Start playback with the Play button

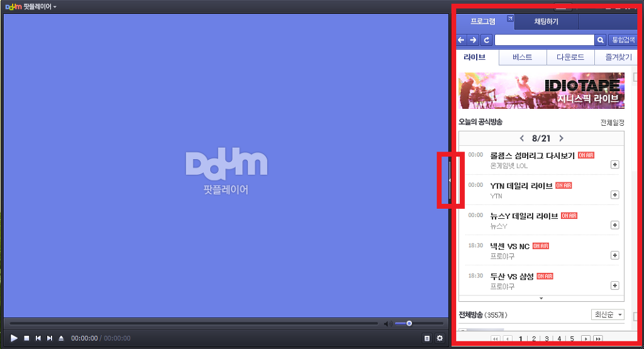pyautogui.click(x=14, y=338)
